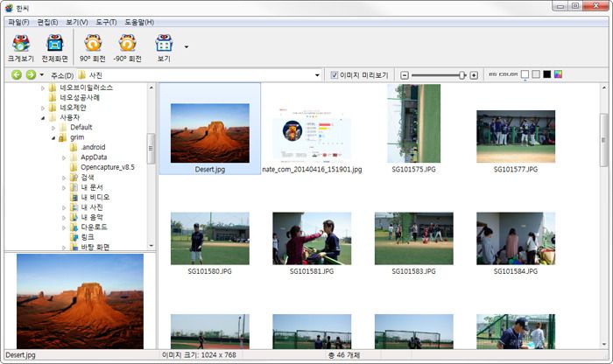Click the Desert.jpg status bar filename
This screenshot has height=364, width=613.
20,355
